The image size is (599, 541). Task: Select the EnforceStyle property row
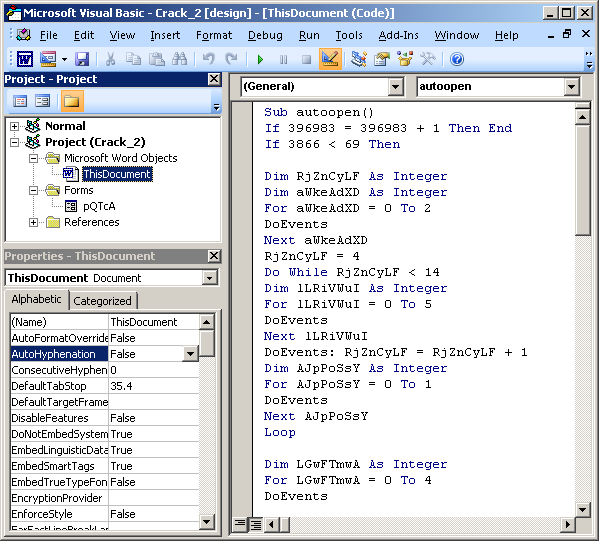point(105,514)
